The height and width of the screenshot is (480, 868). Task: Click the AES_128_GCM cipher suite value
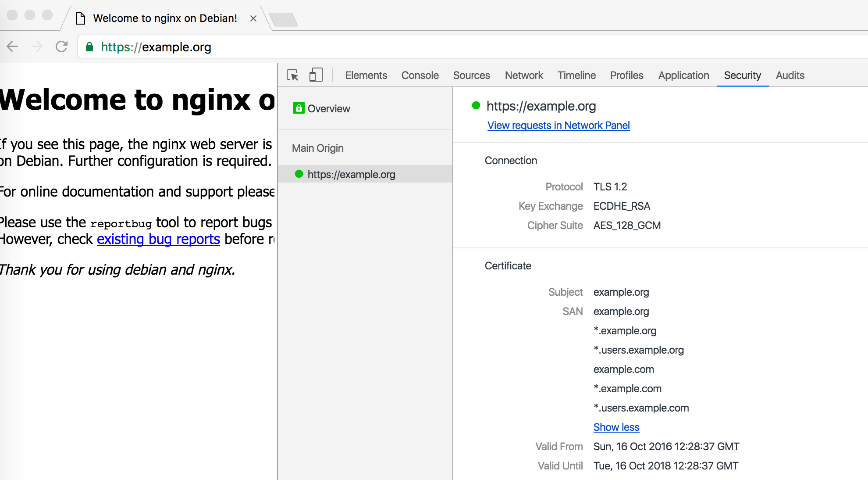(x=627, y=226)
